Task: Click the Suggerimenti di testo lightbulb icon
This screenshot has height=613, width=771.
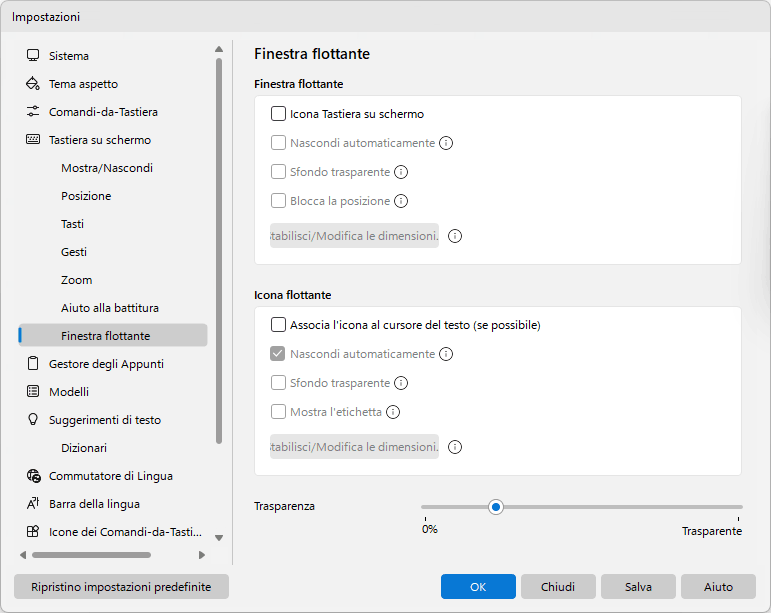Action: tap(33, 420)
